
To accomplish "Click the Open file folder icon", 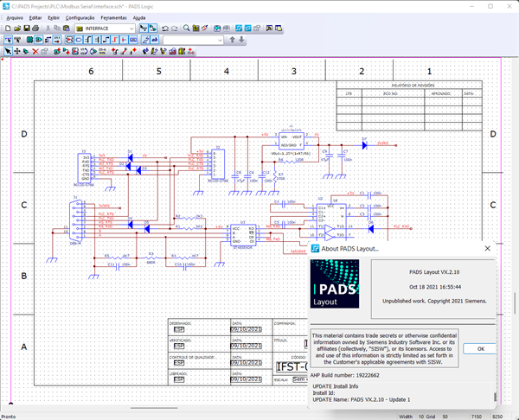I will pyautogui.click(x=17, y=29).
